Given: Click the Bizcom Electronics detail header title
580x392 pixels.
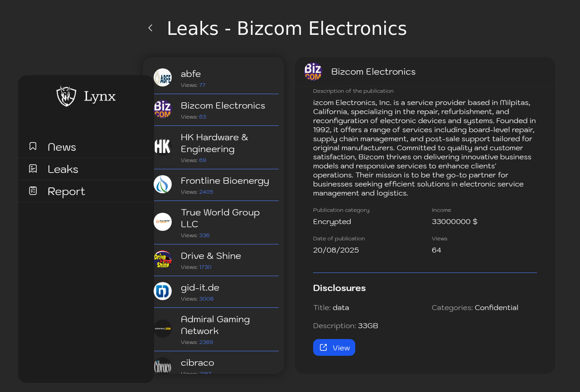Looking at the screenshot, I should [373, 72].
